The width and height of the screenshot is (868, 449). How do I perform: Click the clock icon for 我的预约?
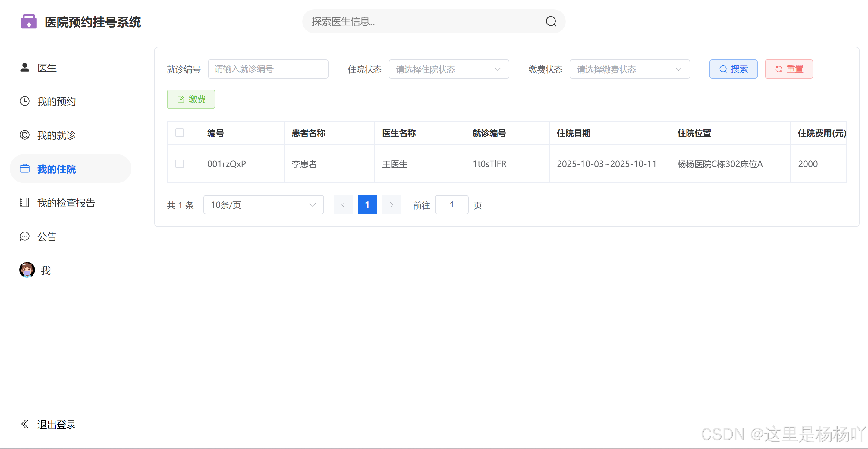click(x=25, y=101)
